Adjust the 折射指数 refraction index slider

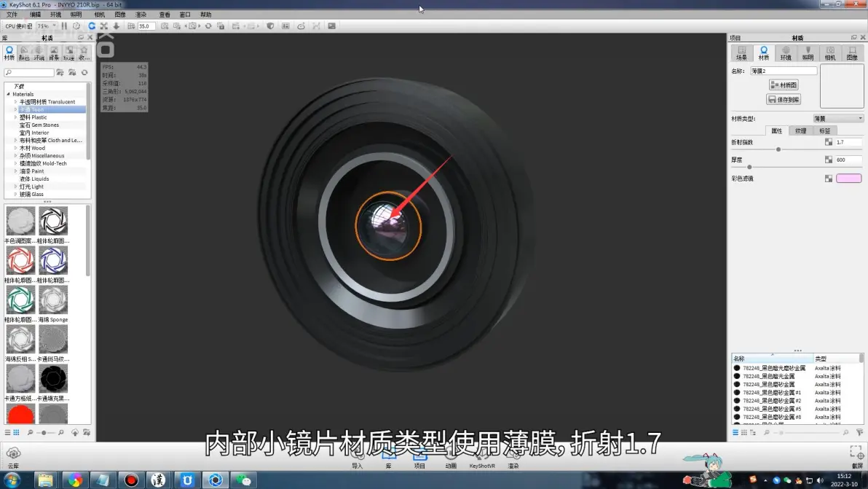778,149
